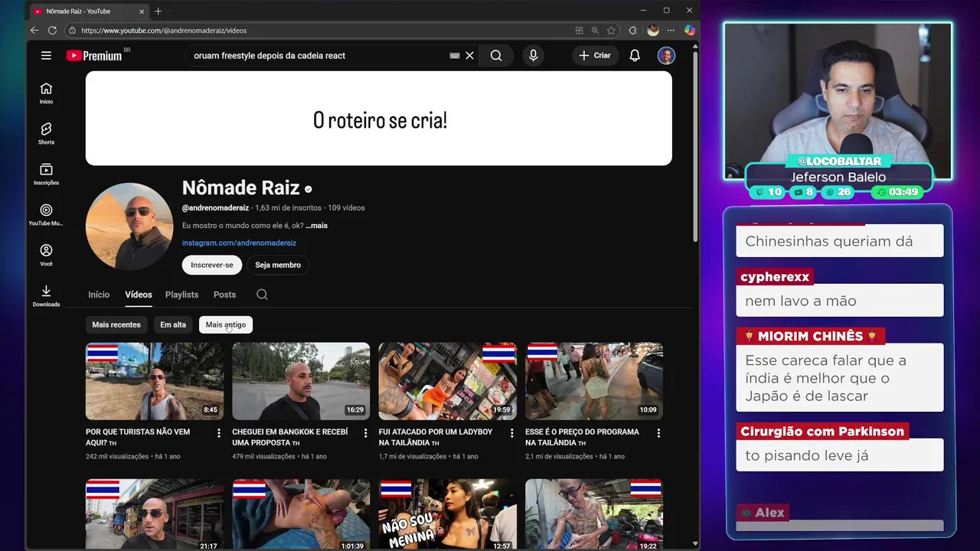Open title FUI ATACADO POR UM LADYBOY

point(436,437)
